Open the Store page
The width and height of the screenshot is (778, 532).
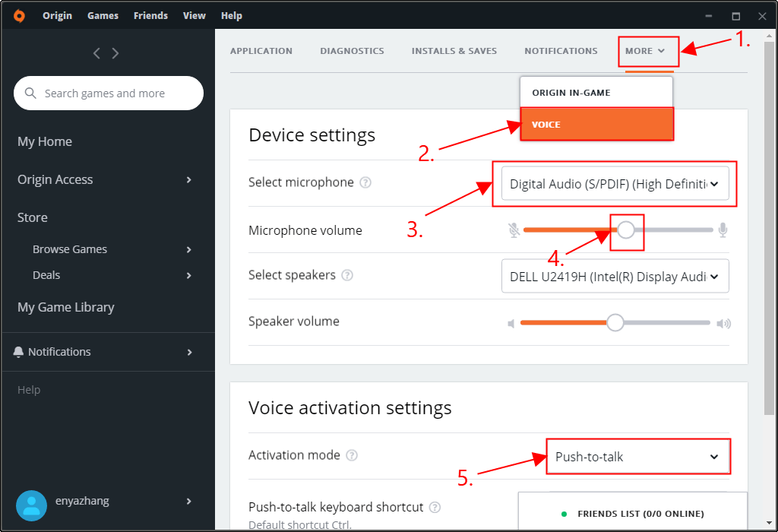(x=33, y=217)
